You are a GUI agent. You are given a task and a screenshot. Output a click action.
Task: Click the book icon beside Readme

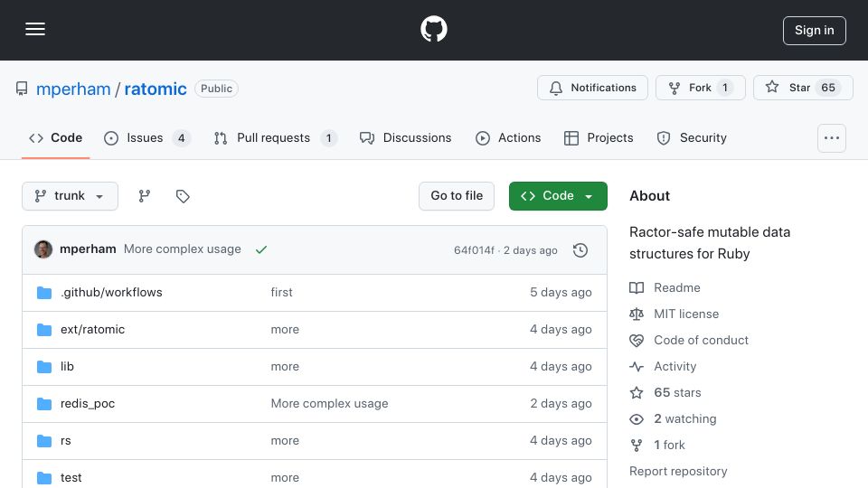pyautogui.click(x=637, y=287)
